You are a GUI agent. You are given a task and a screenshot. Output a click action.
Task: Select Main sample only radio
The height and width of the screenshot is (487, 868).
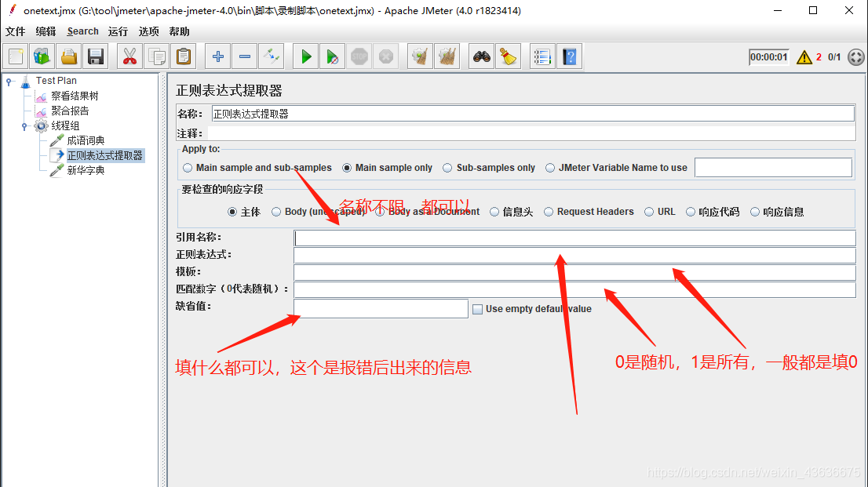(347, 168)
